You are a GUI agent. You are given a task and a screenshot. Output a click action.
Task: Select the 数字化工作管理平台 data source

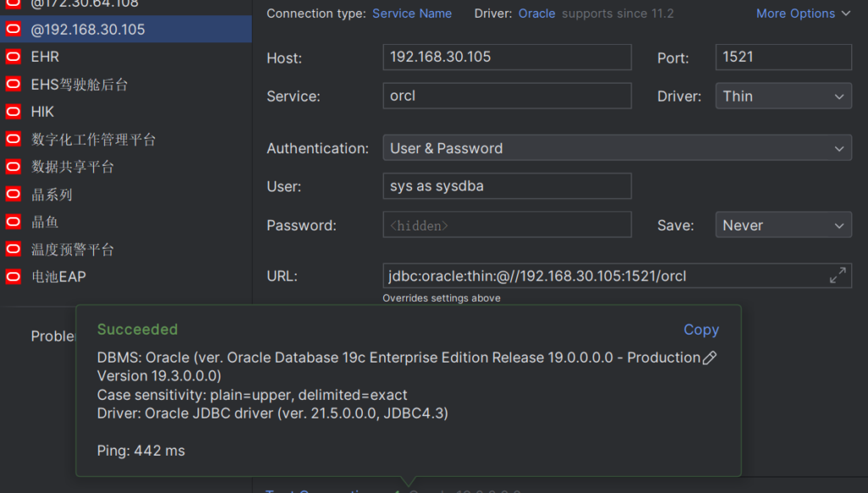click(93, 140)
